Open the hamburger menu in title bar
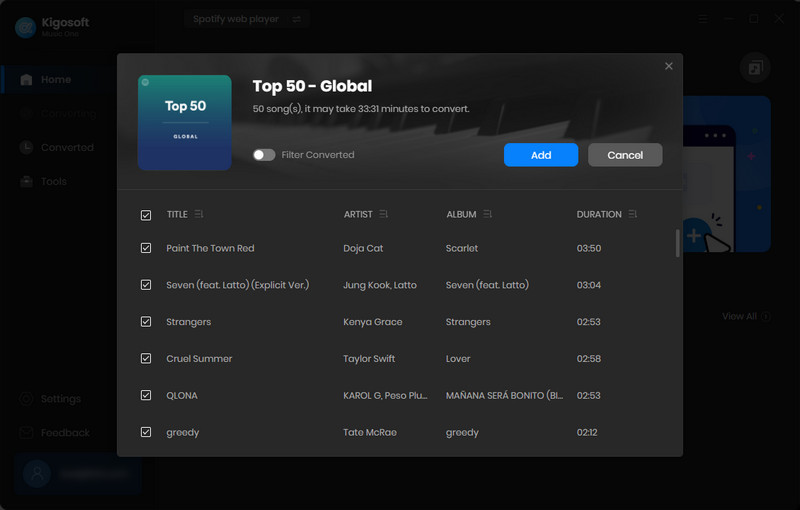 tap(703, 19)
